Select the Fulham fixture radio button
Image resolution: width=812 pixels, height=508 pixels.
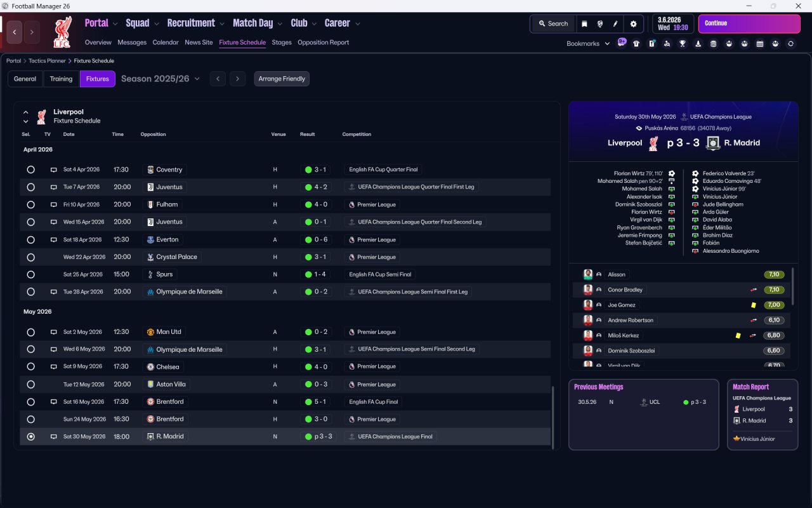pyautogui.click(x=30, y=205)
